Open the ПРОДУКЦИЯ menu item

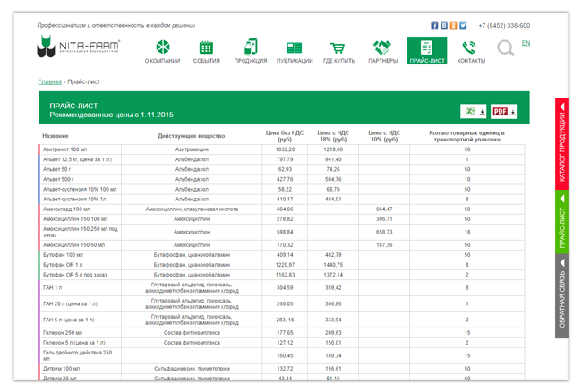tap(251, 51)
